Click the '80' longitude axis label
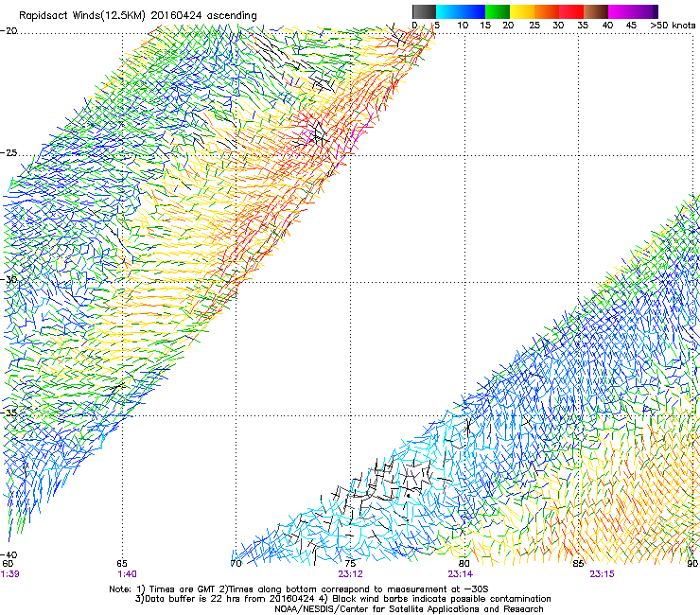 pyautogui.click(x=464, y=564)
